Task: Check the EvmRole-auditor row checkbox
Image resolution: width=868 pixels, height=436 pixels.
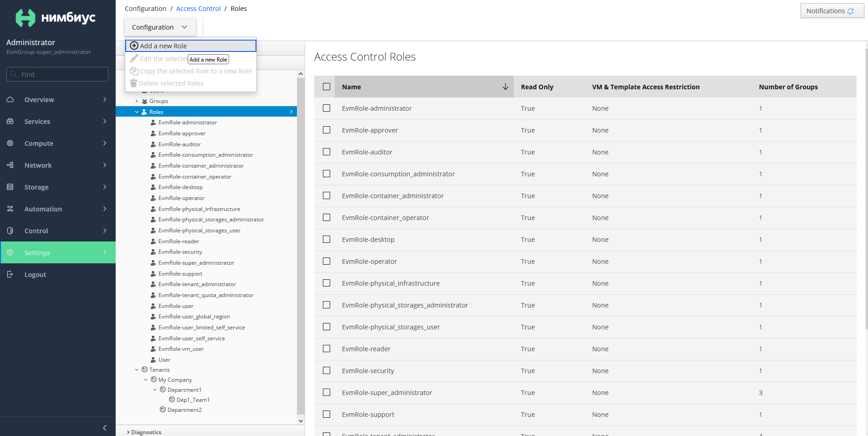Action: 327,152
